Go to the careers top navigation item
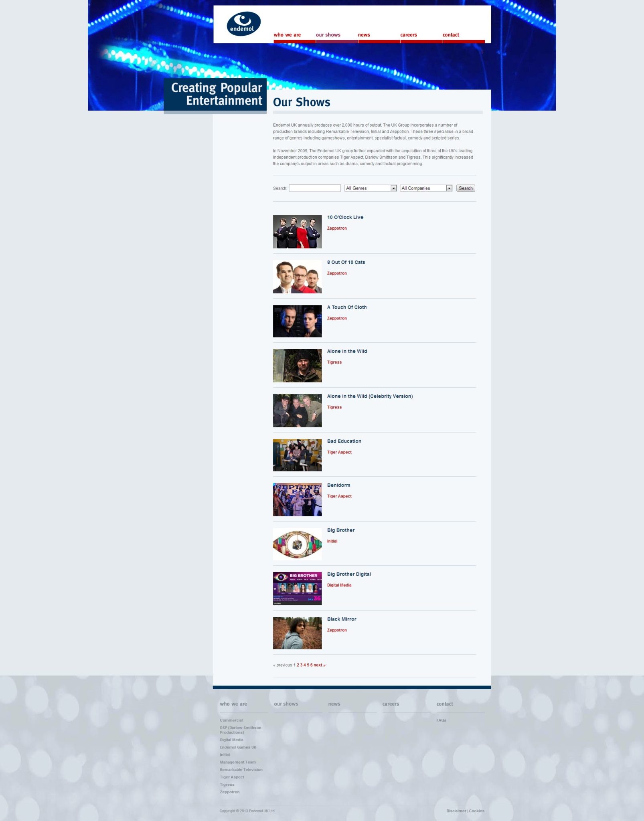 408,35
